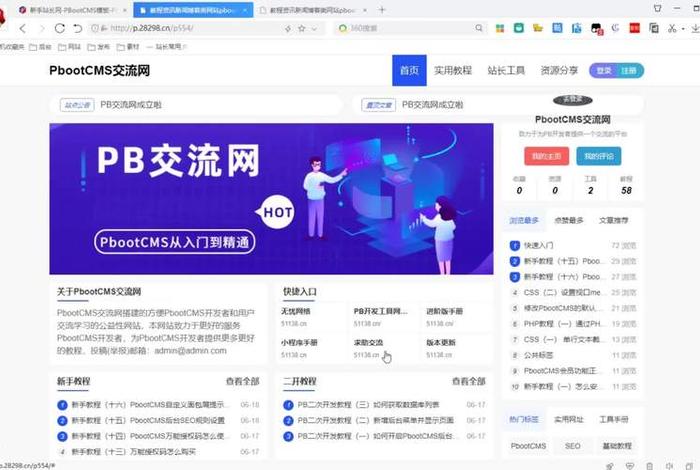Switch to the first browser tab
This screenshot has width=700, height=470.
(71, 10)
